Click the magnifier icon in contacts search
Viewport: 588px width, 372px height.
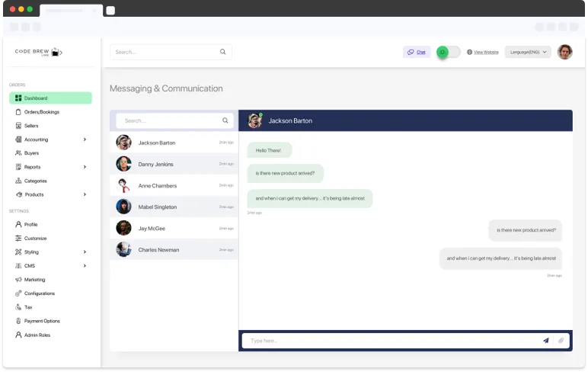(x=225, y=120)
